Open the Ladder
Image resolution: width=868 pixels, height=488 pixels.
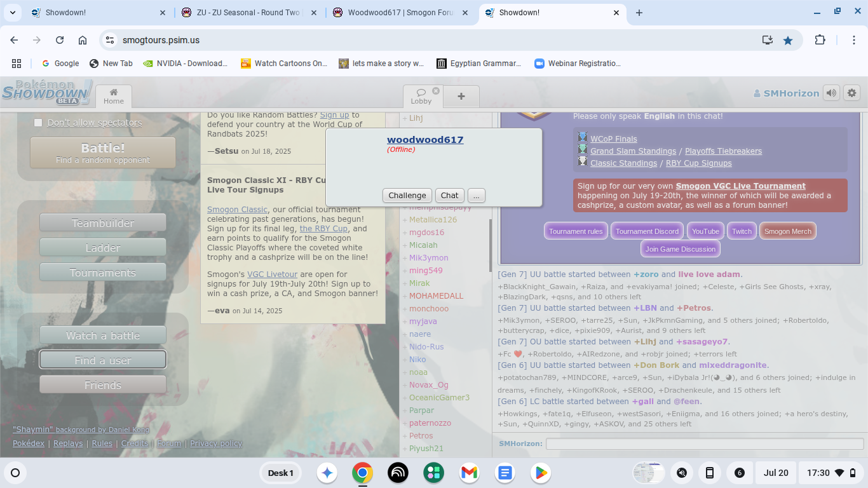(103, 248)
